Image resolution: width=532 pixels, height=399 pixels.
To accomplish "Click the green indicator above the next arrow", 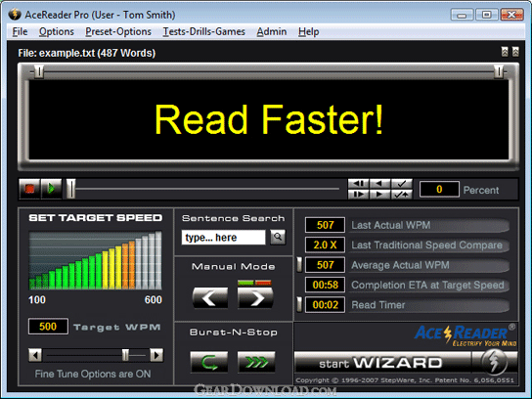I will pyautogui.click(x=245, y=283).
